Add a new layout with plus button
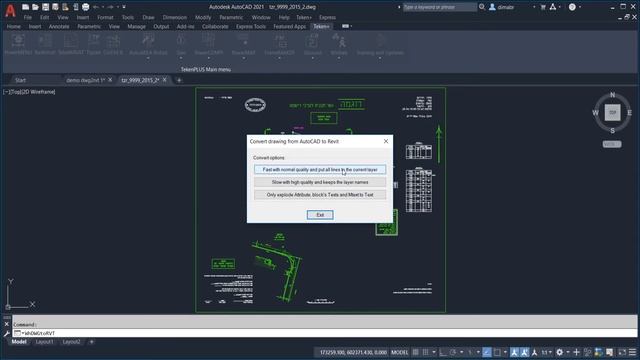The width and height of the screenshot is (640, 360). tap(91, 342)
